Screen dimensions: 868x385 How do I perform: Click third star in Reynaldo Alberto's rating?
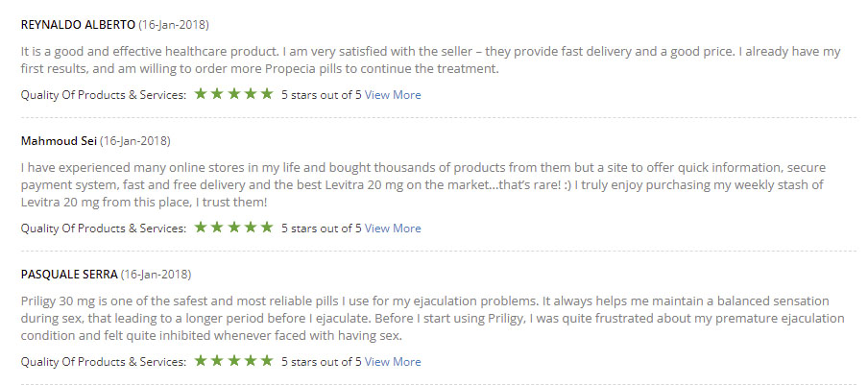tap(233, 94)
